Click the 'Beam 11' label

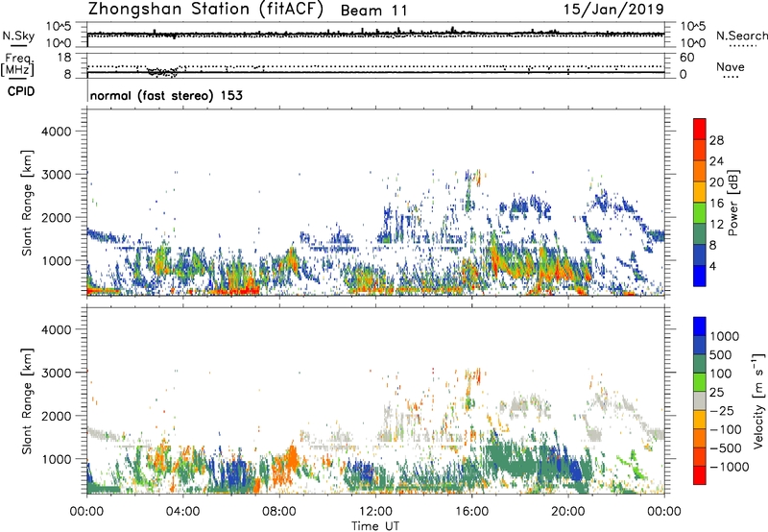coord(373,11)
